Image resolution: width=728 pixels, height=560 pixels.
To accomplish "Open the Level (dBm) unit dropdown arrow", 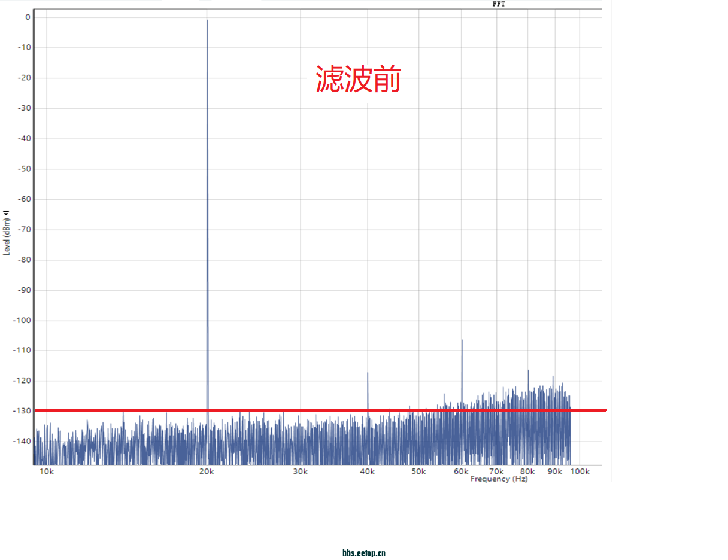I will [x=6, y=212].
